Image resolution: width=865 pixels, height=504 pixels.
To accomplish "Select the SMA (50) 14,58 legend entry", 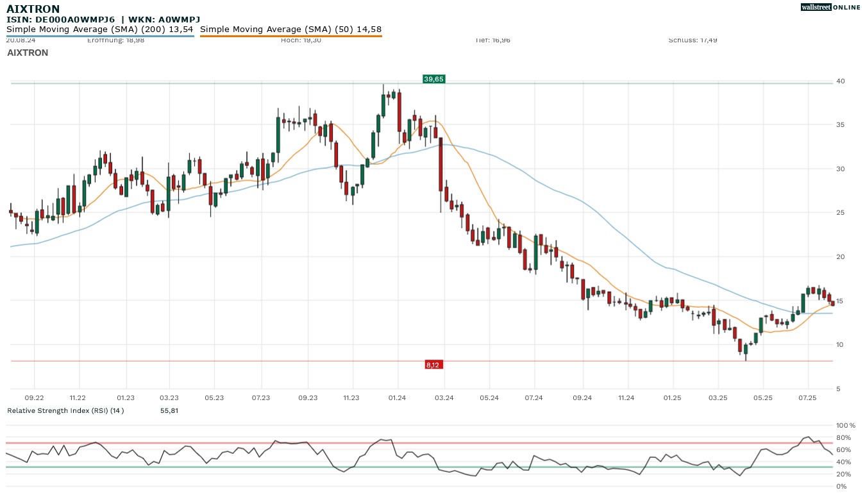I will pos(291,29).
